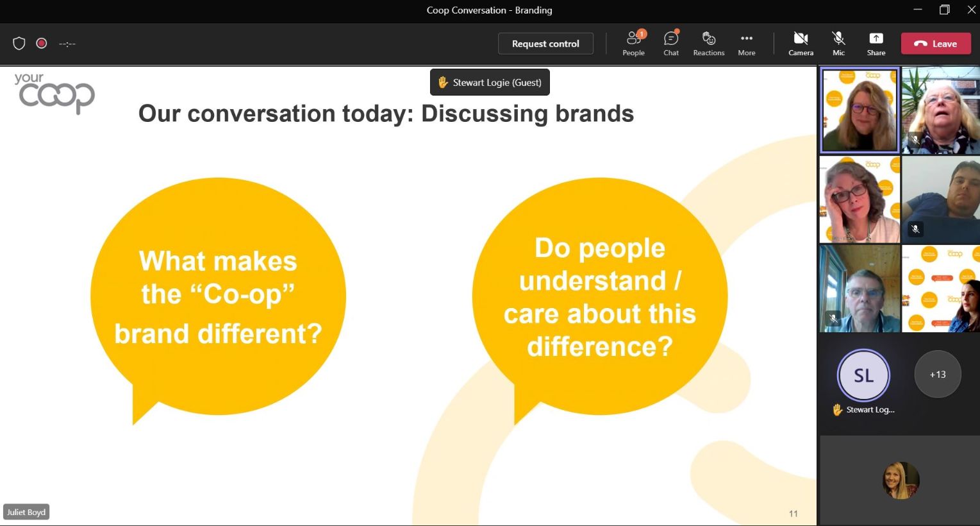Restore down the meeting window
The image size is (980, 526).
(944, 10)
